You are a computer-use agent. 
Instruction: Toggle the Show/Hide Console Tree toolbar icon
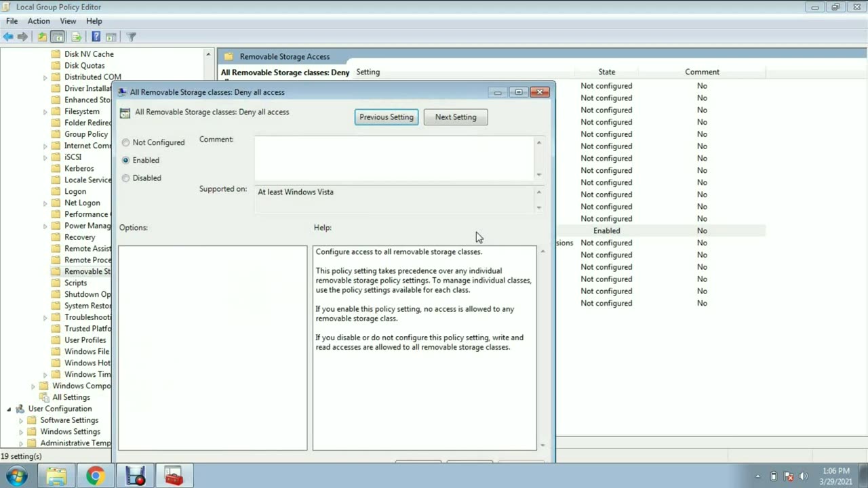tap(58, 37)
